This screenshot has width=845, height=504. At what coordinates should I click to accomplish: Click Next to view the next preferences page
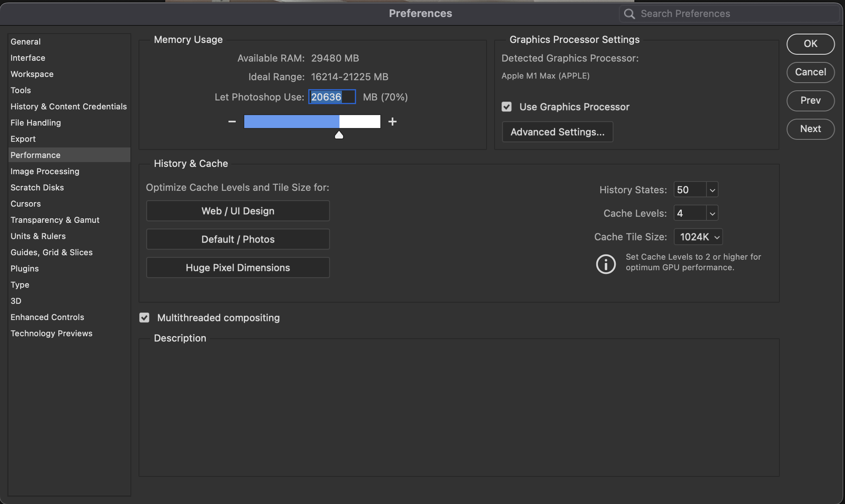[x=810, y=129]
